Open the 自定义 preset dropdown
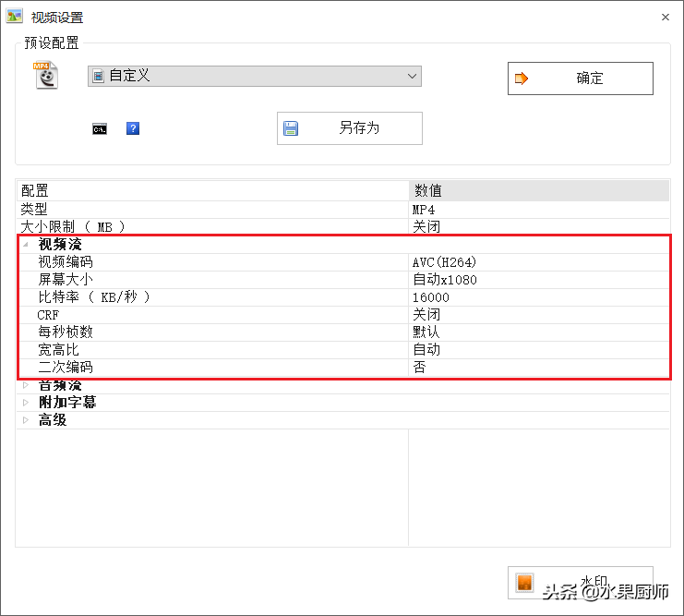The width and height of the screenshot is (684, 616). tap(255, 76)
